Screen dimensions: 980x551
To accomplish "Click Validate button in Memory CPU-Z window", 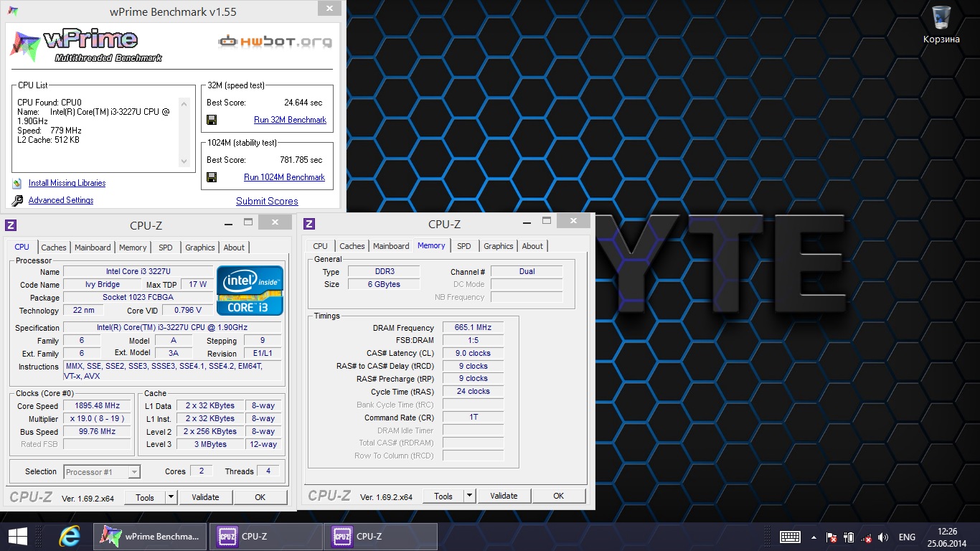I will 504,496.
